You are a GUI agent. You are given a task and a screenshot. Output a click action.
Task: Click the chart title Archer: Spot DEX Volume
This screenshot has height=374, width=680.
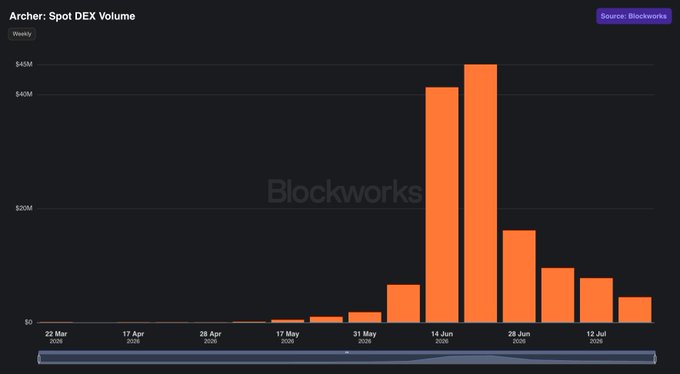click(x=72, y=16)
